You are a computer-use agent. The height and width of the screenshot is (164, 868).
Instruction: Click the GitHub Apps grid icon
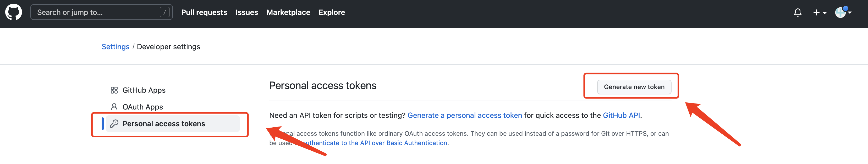[114, 90]
